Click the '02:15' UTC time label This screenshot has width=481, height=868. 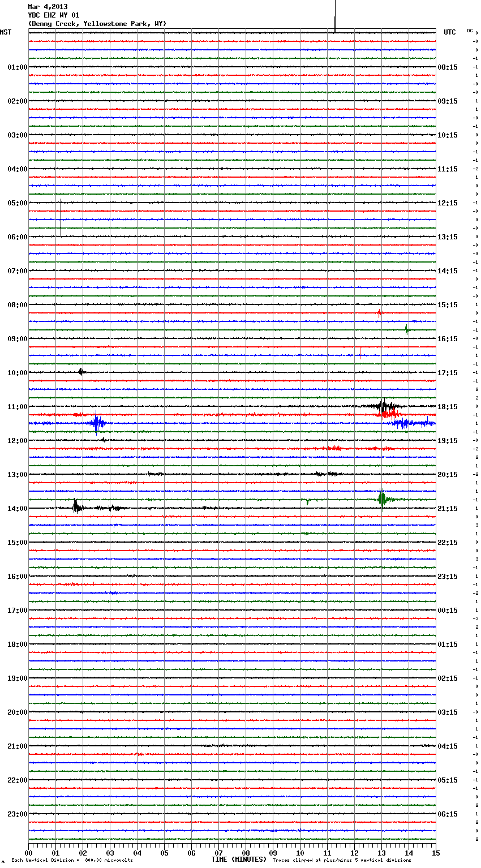[448, 678]
